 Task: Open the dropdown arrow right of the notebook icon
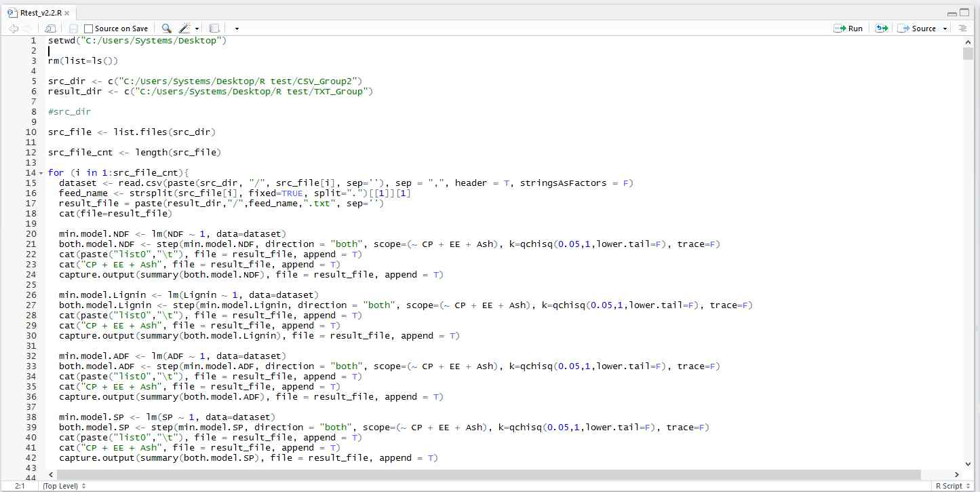(237, 29)
